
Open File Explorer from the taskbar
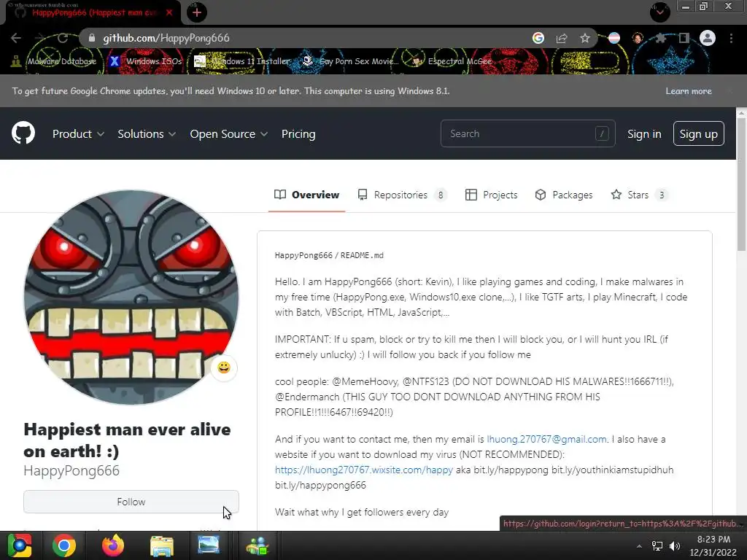coord(161,545)
